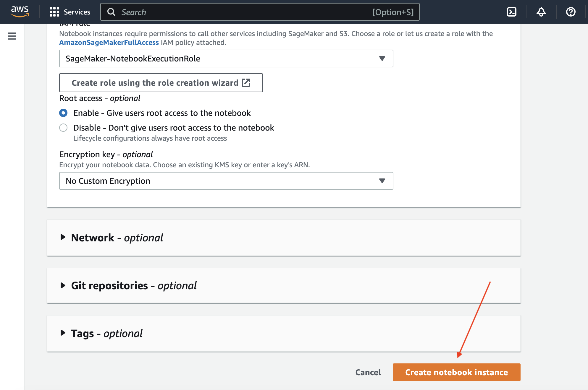588x390 pixels.
Task: Click the AmazonSageMakerFullAccess policy link
Action: pos(109,43)
